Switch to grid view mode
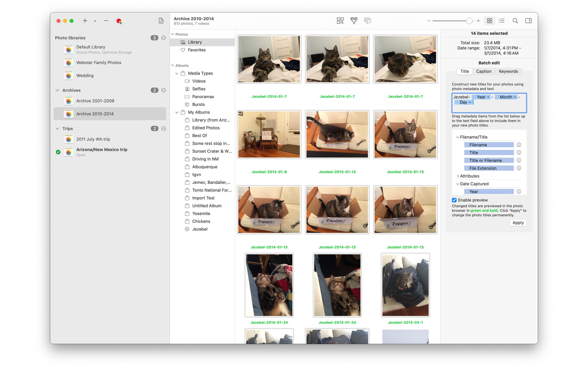The image size is (588, 368). (x=489, y=21)
